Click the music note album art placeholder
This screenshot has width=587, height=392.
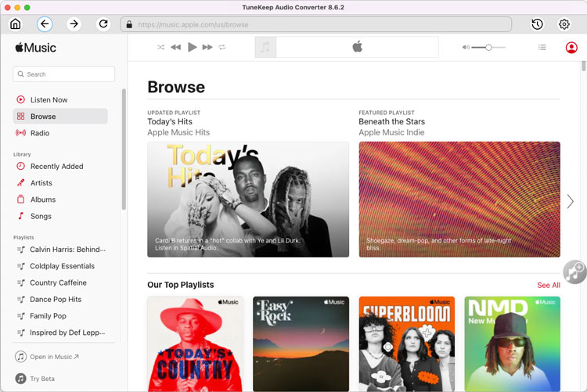265,47
